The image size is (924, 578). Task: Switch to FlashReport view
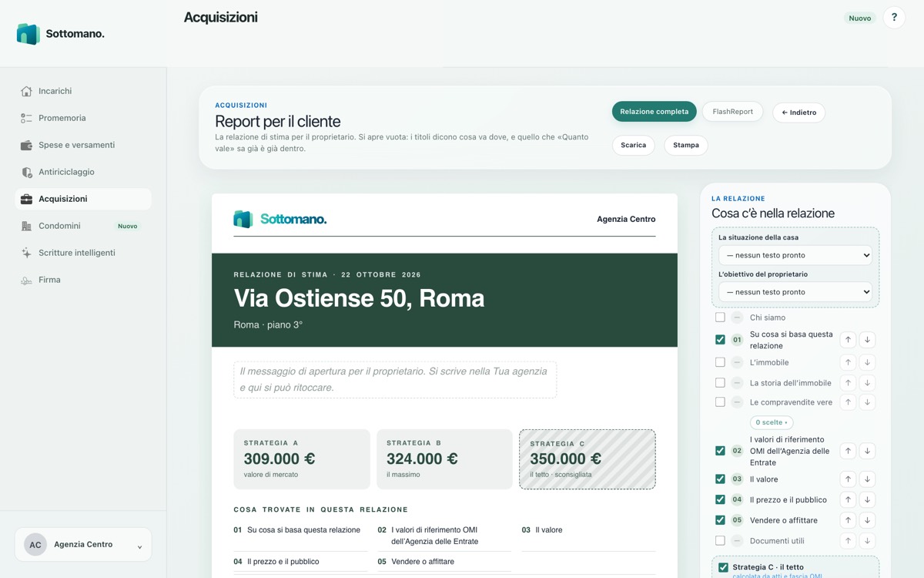click(732, 112)
